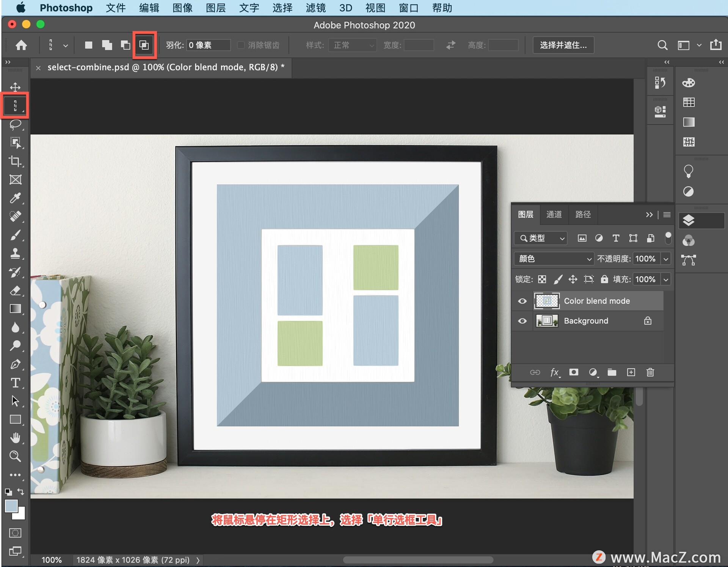Select the Zoom tool
This screenshot has width=728, height=567.
click(x=15, y=456)
